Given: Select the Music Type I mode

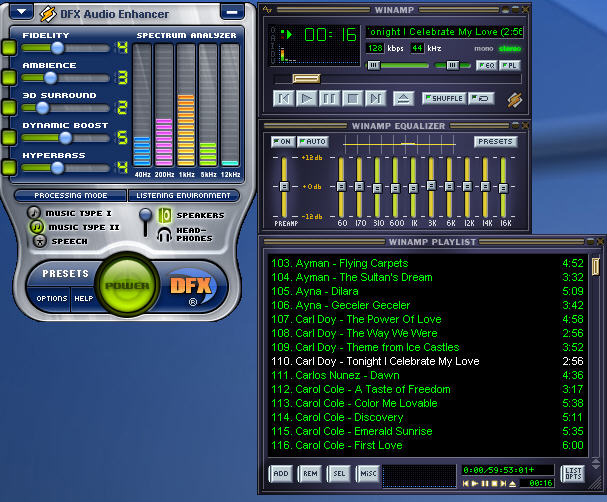Looking at the screenshot, I should pyautogui.click(x=34, y=212).
